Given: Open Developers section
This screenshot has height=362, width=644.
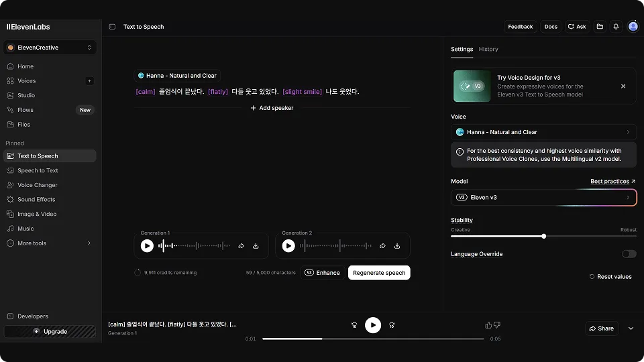Looking at the screenshot, I should 50,316.
